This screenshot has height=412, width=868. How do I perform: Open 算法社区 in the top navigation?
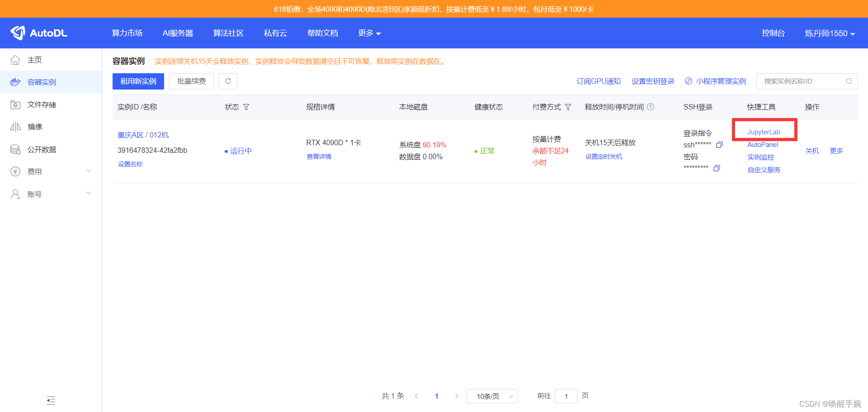click(228, 33)
